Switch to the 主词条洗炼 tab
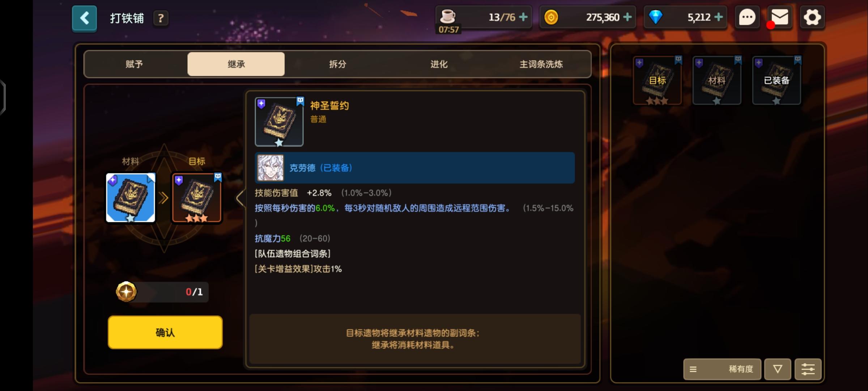The image size is (868, 391). tap(541, 64)
